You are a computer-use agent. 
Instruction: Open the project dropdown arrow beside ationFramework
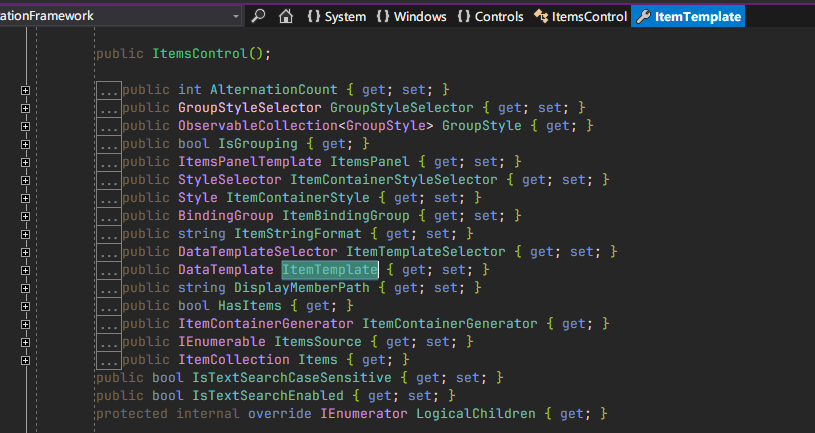coord(236,17)
